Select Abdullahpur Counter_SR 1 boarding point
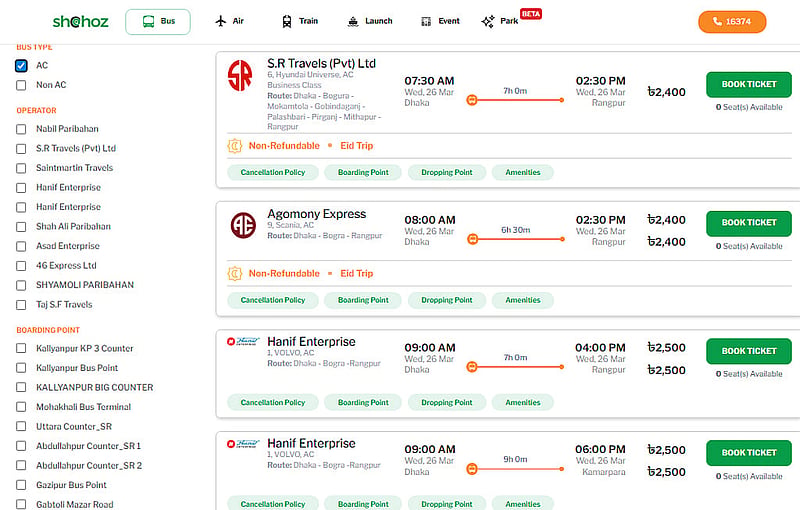Image resolution: width=800 pixels, height=510 pixels. coord(21,446)
